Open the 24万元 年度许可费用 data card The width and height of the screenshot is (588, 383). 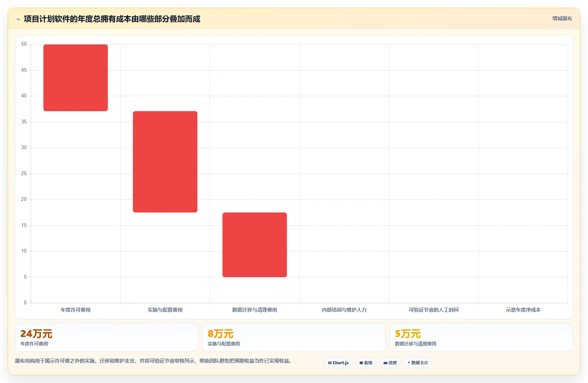[107, 337]
